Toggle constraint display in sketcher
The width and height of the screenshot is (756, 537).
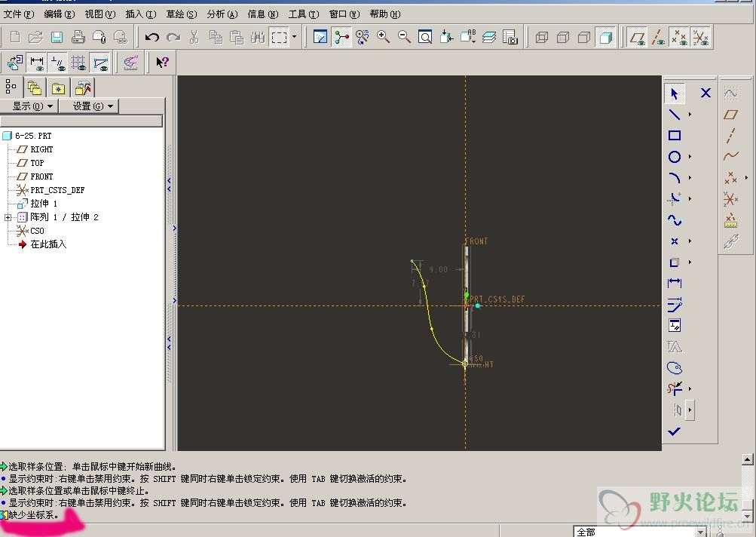[x=58, y=63]
